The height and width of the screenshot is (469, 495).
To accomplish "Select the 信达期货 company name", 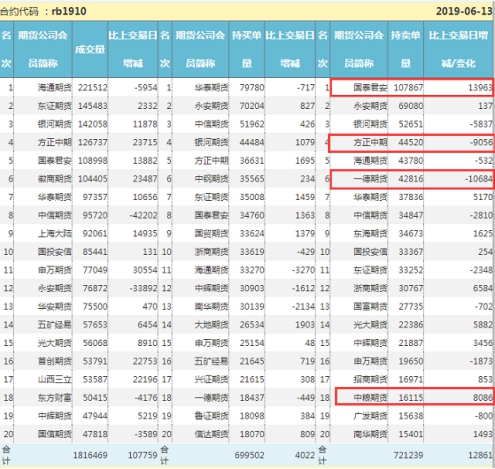I will coord(212,434).
